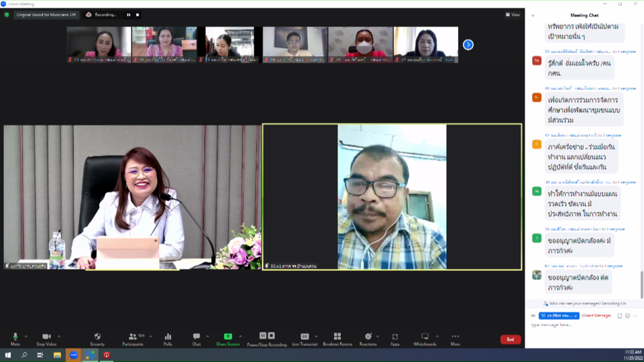Open the Security shield menu
644x362 pixels.
point(97,339)
